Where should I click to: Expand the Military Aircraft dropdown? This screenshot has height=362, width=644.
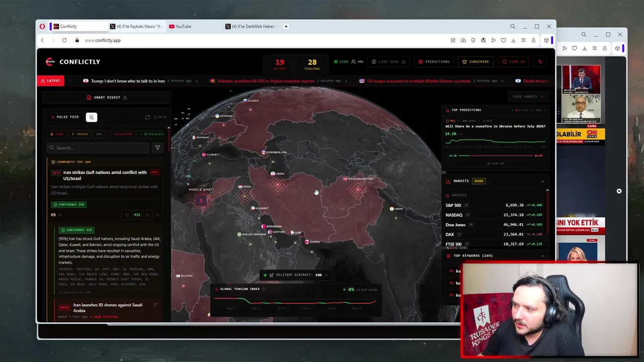[296, 275]
